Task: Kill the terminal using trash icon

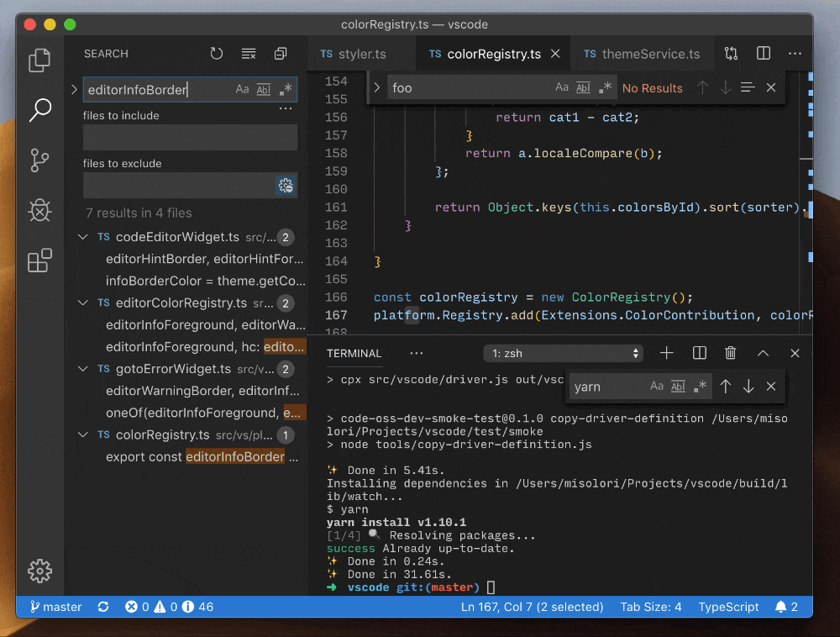Action: 730,353
